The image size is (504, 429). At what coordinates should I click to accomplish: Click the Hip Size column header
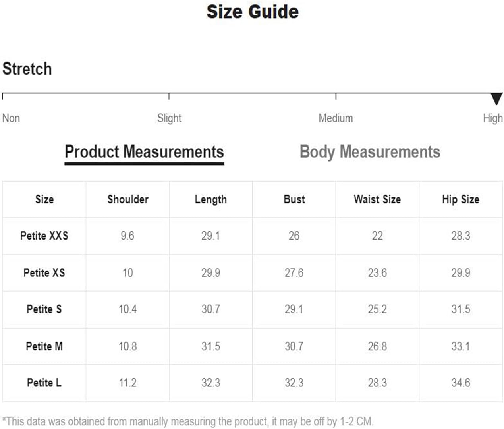point(461,199)
